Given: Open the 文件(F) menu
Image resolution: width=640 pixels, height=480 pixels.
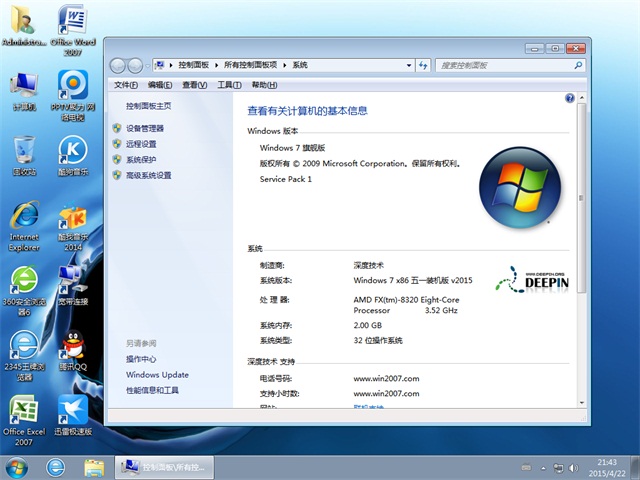Looking at the screenshot, I should coord(126,85).
